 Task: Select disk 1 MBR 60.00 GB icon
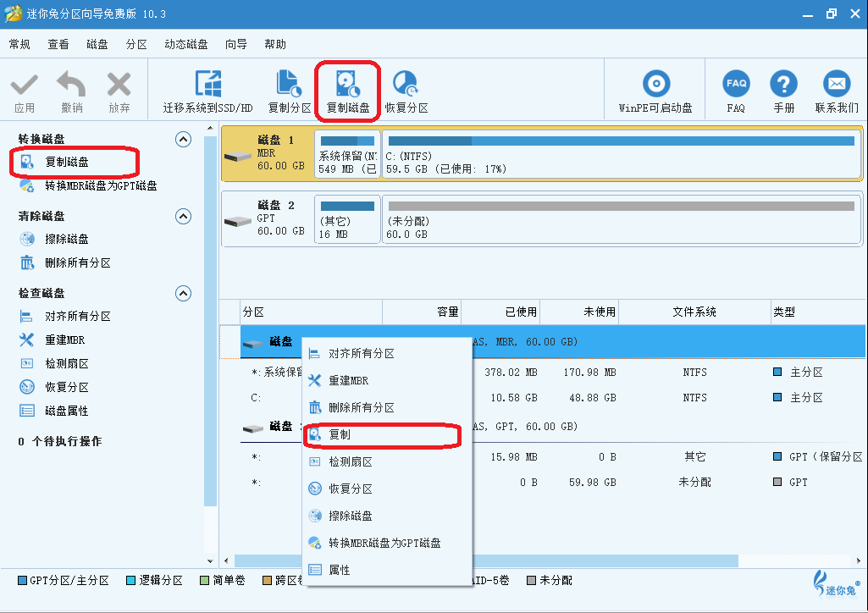pyautogui.click(x=238, y=157)
